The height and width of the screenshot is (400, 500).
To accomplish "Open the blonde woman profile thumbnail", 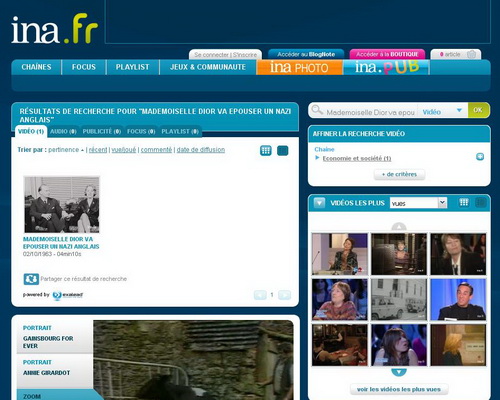I will [x=458, y=345].
